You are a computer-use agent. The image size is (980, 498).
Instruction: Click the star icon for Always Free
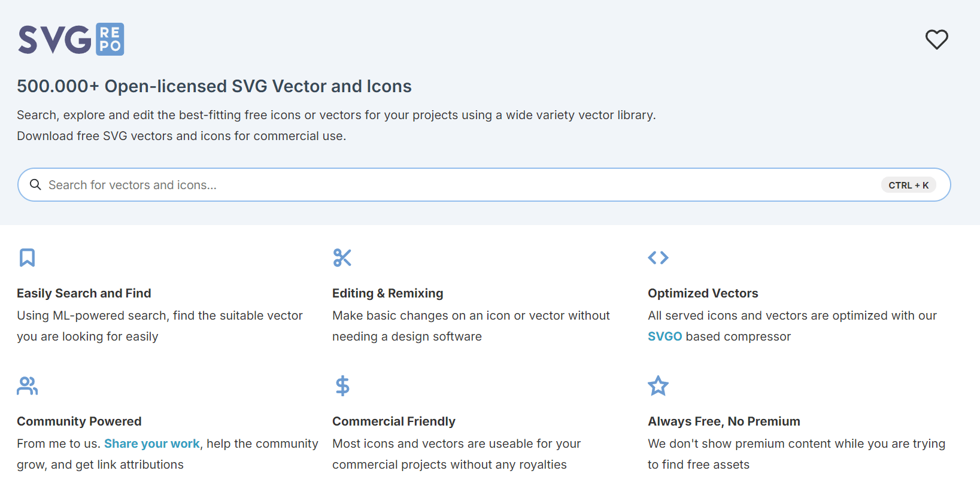(x=658, y=385)
